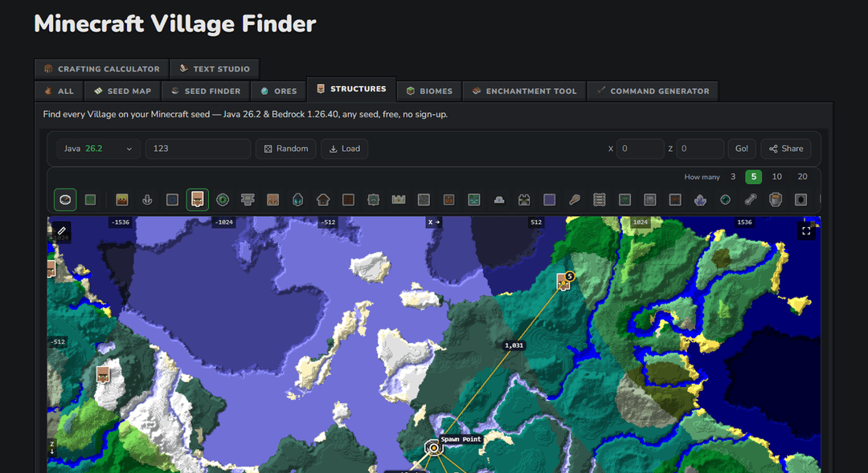Viewport: 868px width, 473px height.
Task: Open the Enchantment Tool tab
Action: pyautogui.click(x=524, y=92)
